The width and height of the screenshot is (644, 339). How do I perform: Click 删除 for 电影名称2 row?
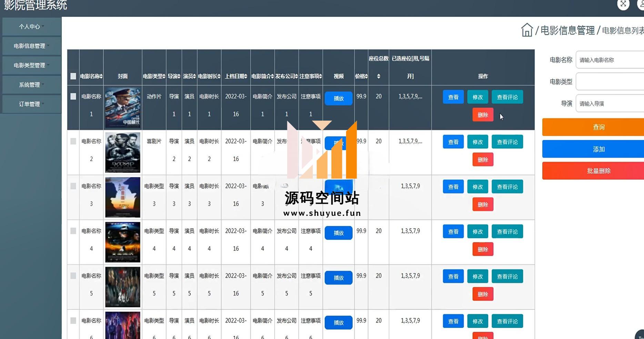[483, 160]
